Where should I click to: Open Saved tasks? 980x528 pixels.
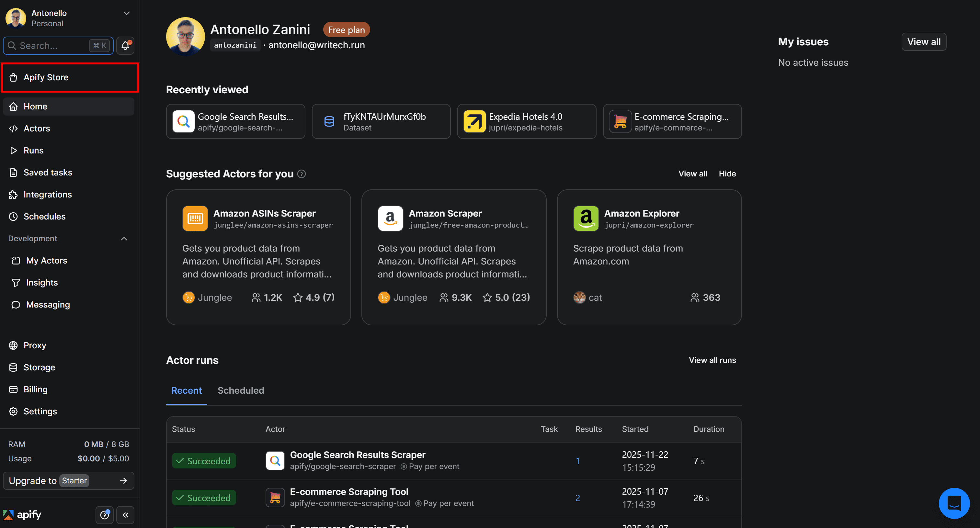pyautogui.click(x=48, y=172)
